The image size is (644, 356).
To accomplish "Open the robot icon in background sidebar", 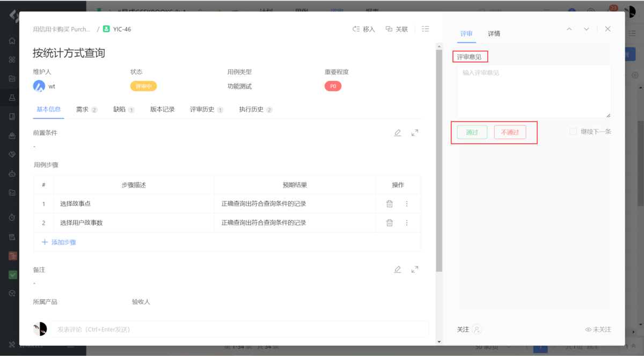I will (12, 173).
